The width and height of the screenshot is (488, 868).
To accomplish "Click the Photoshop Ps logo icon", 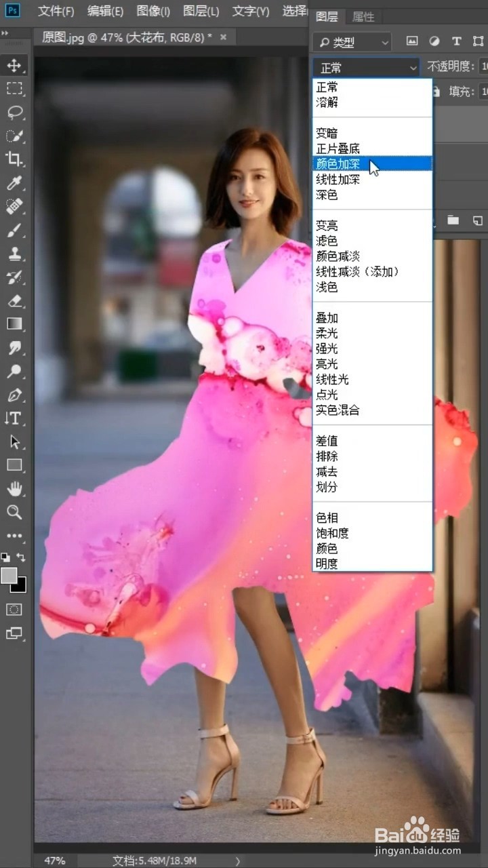I will (13, 10).
